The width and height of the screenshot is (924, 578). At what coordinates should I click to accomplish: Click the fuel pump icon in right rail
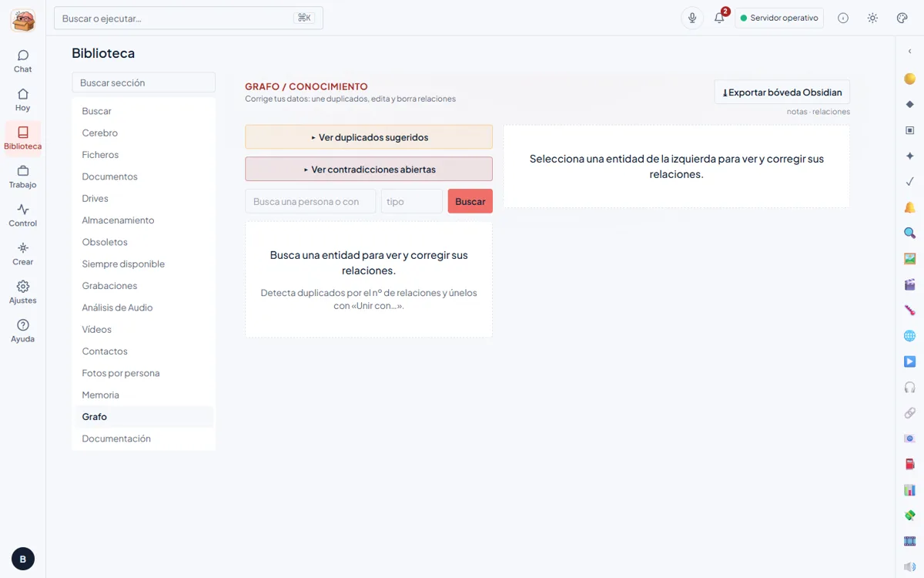[x=910, y=464]
